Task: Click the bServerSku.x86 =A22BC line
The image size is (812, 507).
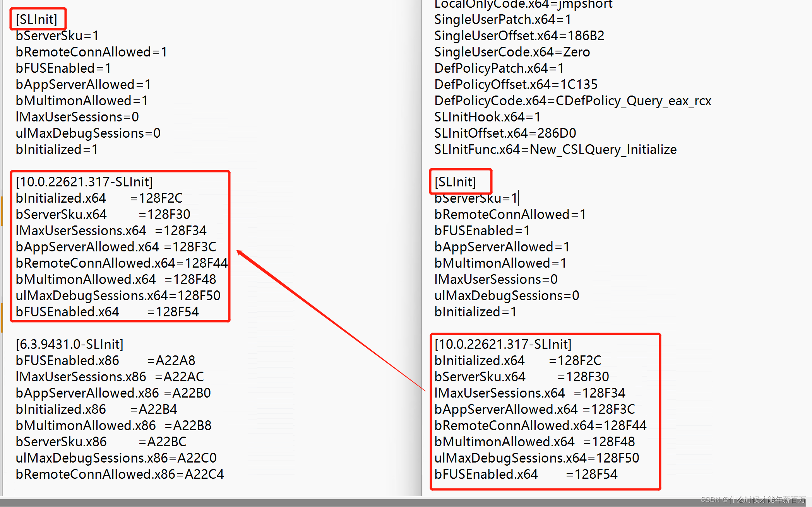Action: [x=101, y=442]
